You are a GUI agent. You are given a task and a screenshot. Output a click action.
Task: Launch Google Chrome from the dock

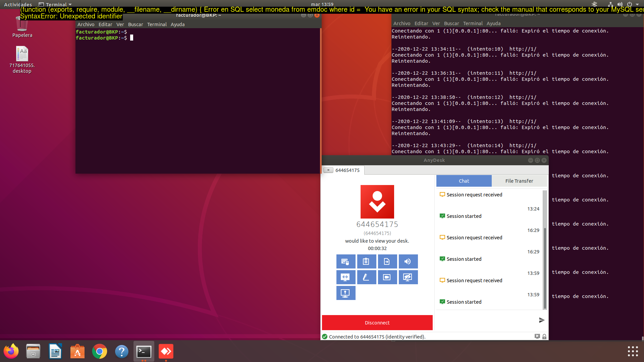100,351
